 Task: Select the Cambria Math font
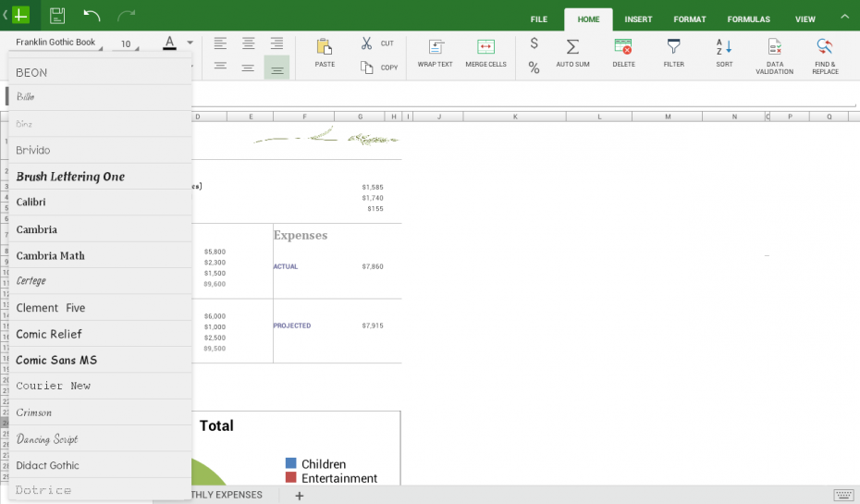coord(101,255)
